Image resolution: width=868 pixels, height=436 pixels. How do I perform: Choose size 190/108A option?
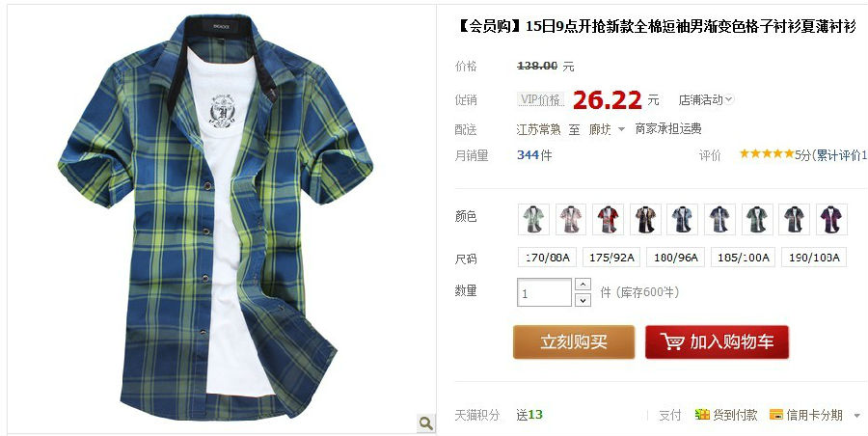click(814, 258)
